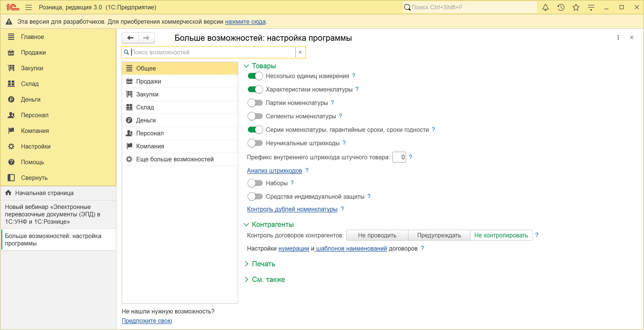Select Склад settings category
Image resolution: width=644 pixels, height=330 pixels.
(180, 107)
